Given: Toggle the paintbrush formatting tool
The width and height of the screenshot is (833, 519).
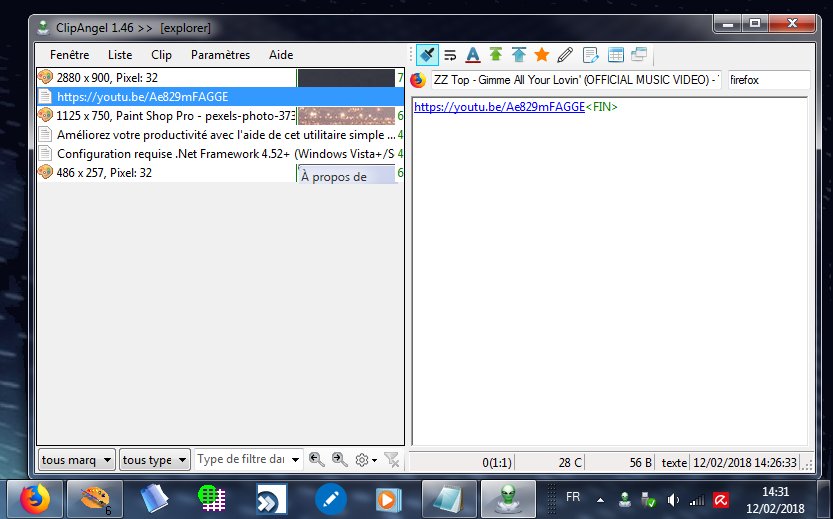Looking at the screenshot, I should click(427, 55).
